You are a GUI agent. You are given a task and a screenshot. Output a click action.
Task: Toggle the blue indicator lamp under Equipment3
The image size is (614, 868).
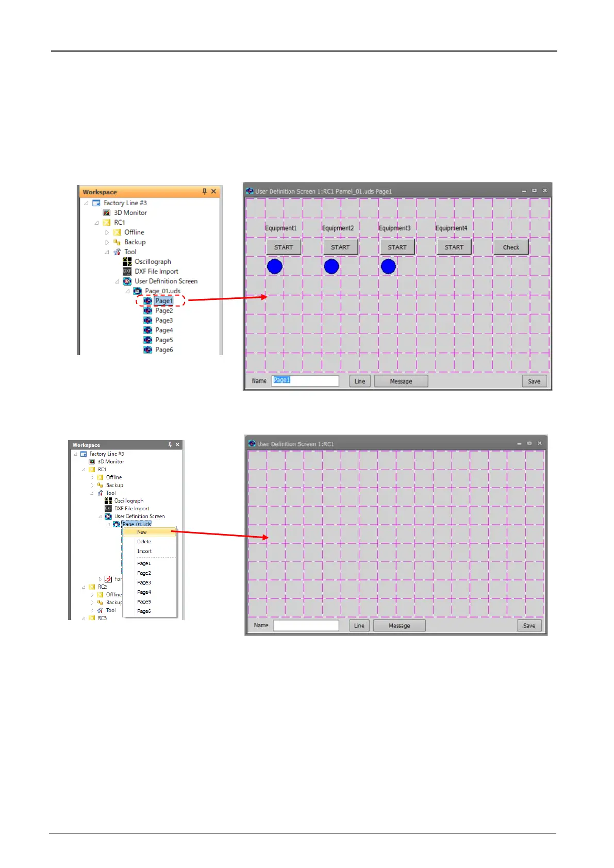coord(388,266)
